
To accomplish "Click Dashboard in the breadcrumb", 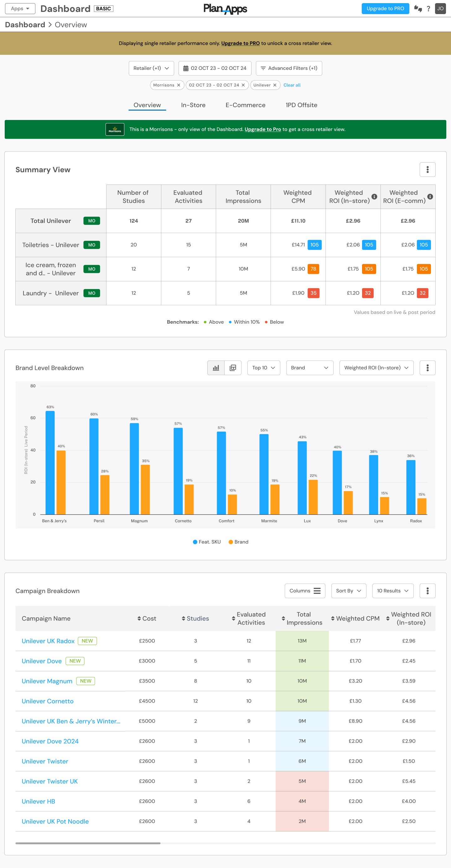I will pos(25,25).
